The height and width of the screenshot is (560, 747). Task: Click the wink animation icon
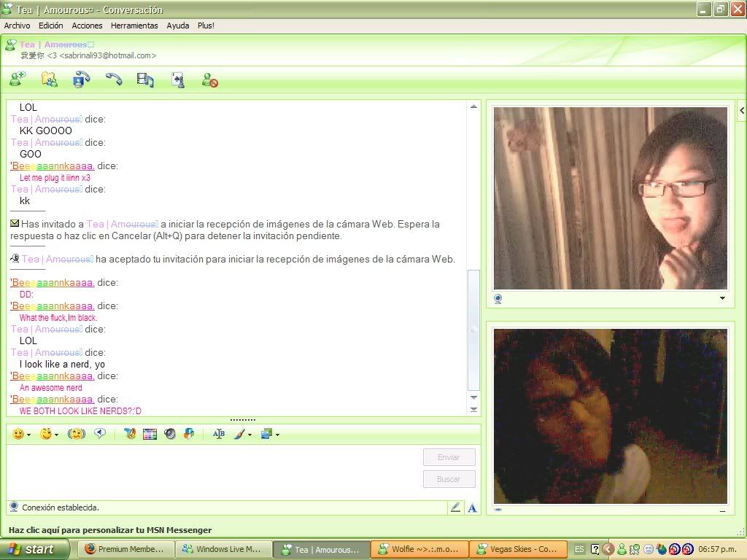pos(46,434)
